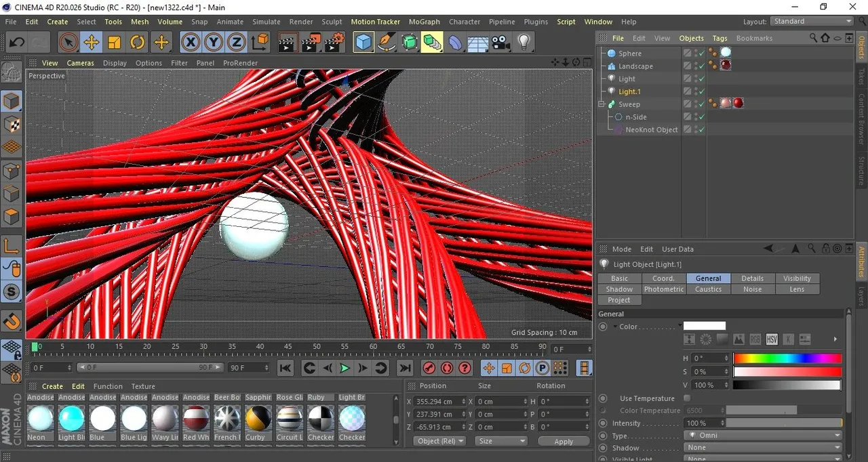Screen dimensions: 868x462
Task: Open the Deformer bend icon
Action: click(455, 43)
